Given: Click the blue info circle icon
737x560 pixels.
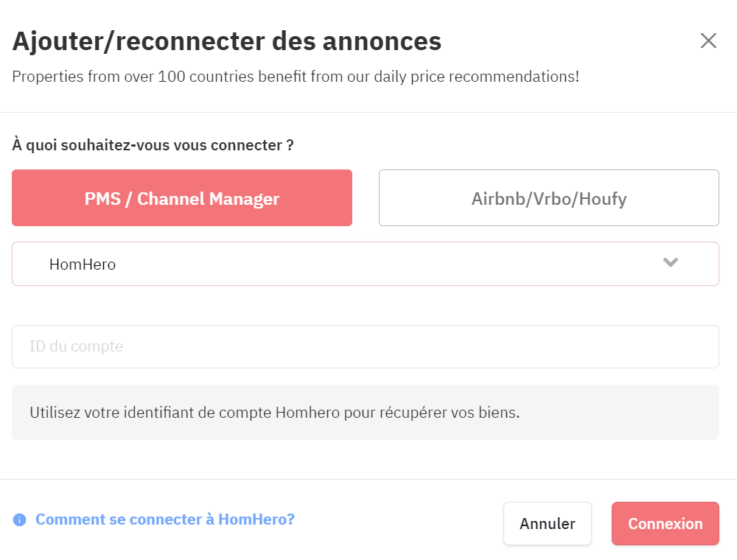Looking at the screenshot, I should point(19,519).
